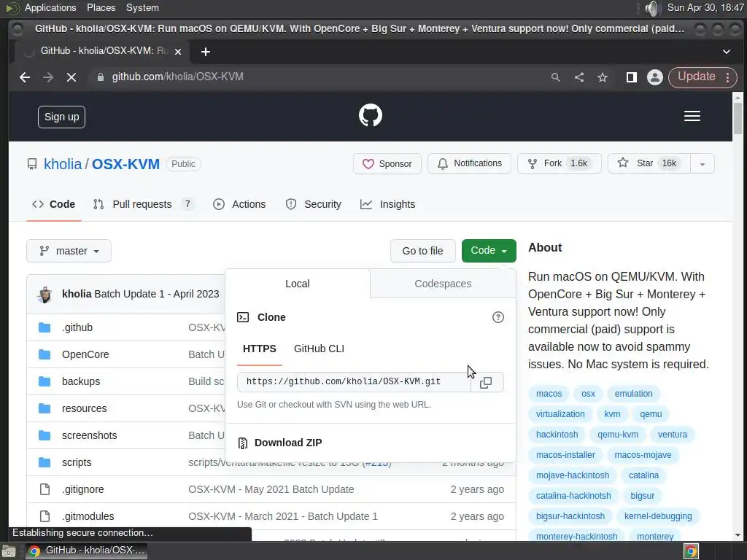The width and height of the screenshot is (747, 560).
Task: Open the kholia owner link
Action: click(63, 164)
